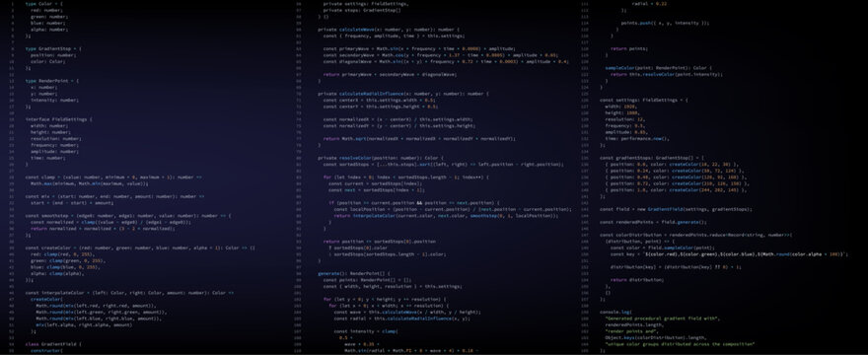
Task: Click the 'const localPosition =' line
Action: point(453,209)
